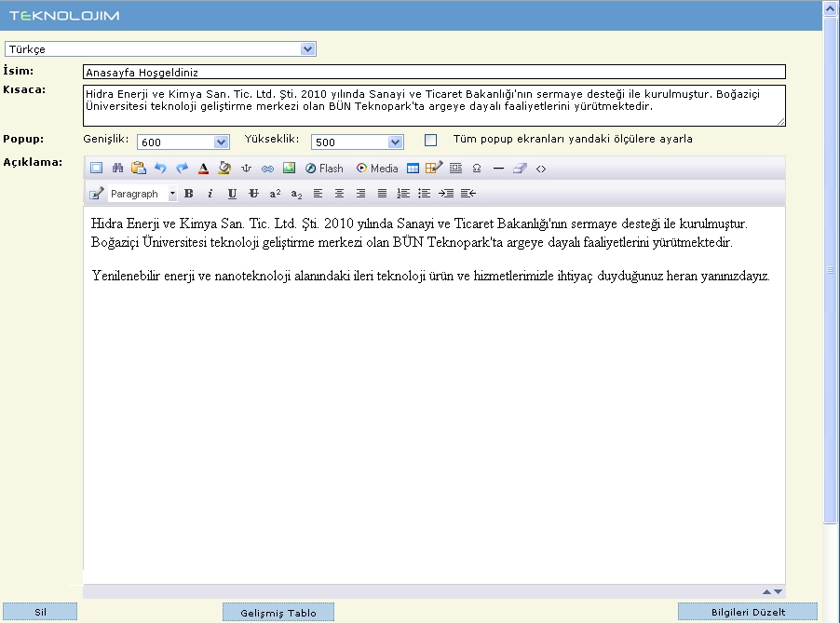Viewport: 840px width, 623px height.
Task: Redo the last undone edit
Action: pos(183,169)
